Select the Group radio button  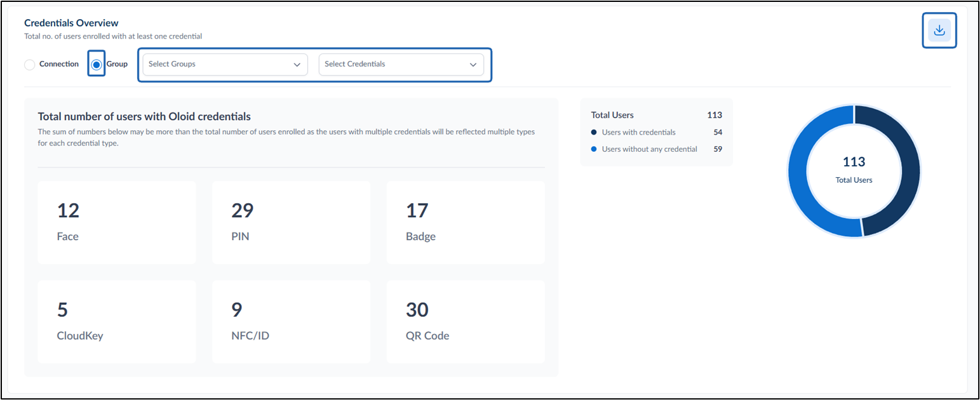pos(97,65)
